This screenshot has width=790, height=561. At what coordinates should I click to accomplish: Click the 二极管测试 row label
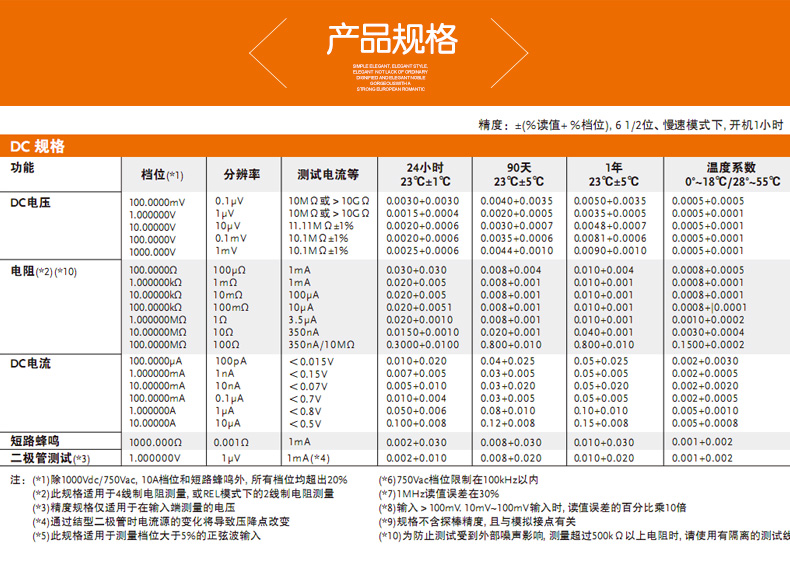click(49, 458)
